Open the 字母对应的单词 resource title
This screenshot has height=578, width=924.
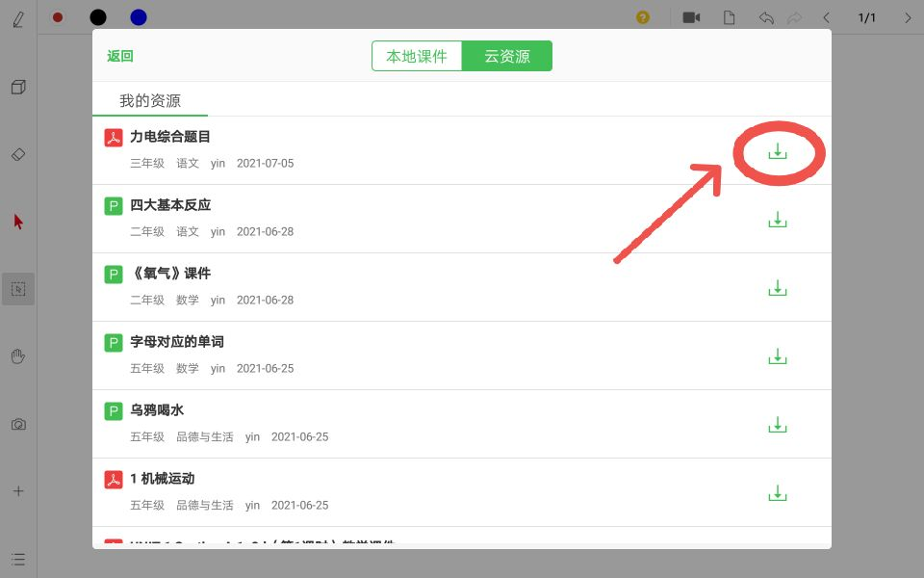tap(177, 342)
